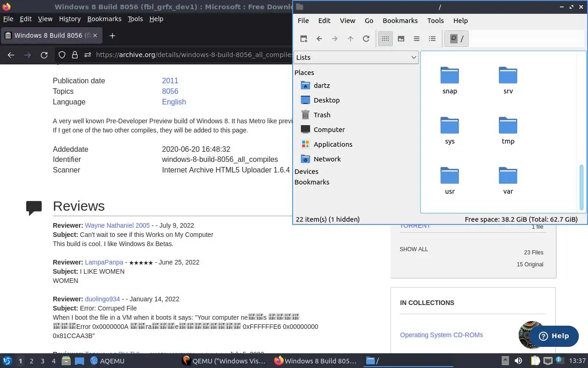Switch file manager to icon view
The image size is (588, 368).
click(385, 39)
